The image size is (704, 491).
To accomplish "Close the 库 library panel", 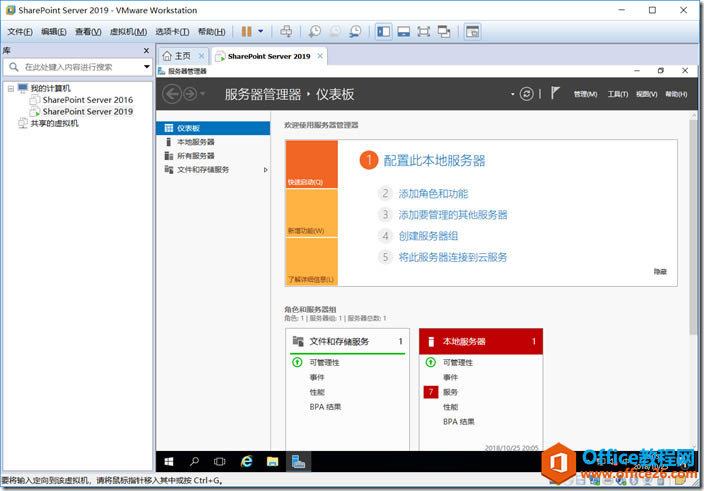I will point(146,51).
